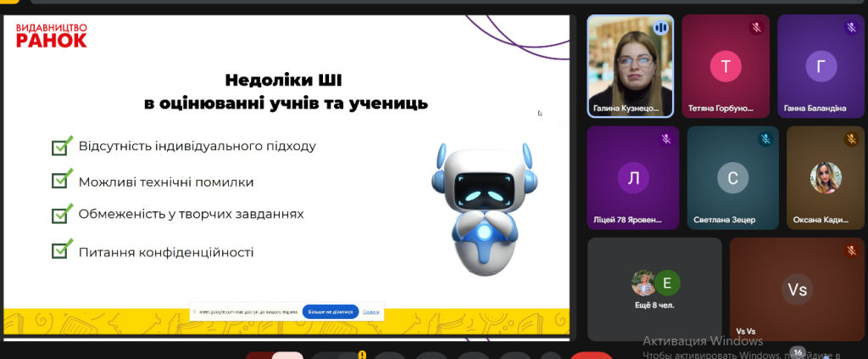Screen dimensions: 868x359
Task: Select Галина Кузнецова's video thumbnail
Action: click(630, 65)
